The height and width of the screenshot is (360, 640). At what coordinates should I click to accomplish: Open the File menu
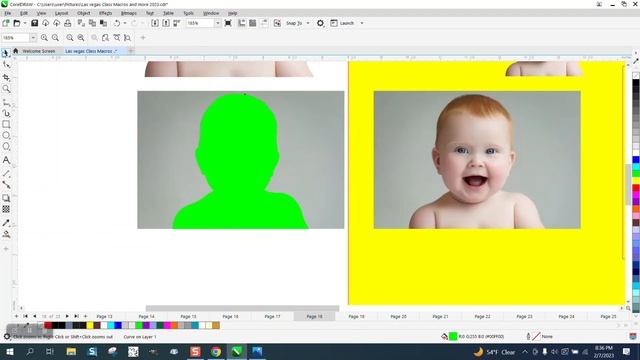coord(8,13)
